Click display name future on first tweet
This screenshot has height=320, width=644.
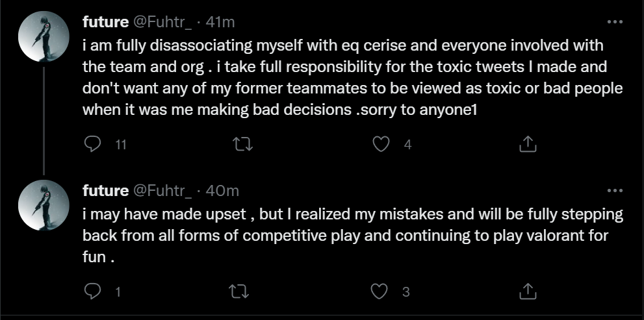point(105,22)
